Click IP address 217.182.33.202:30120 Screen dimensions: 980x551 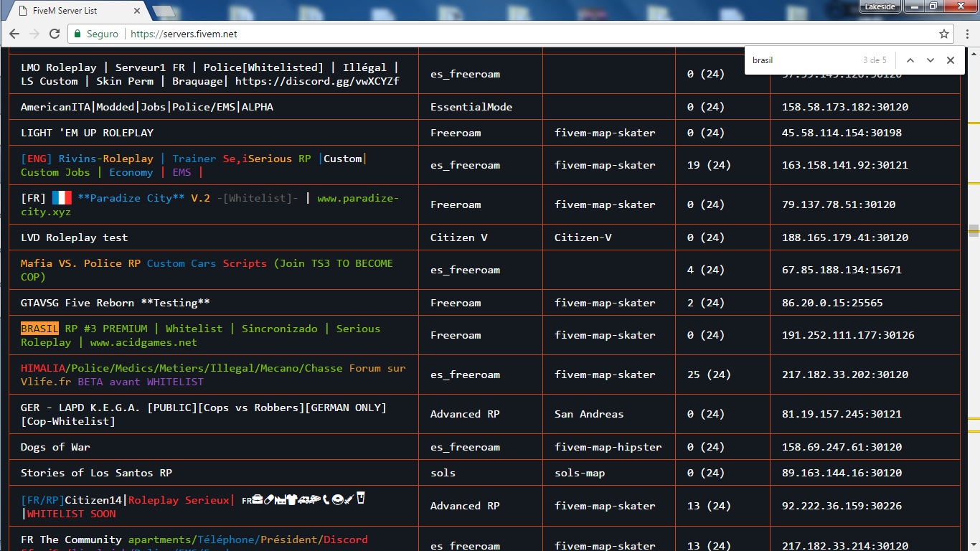click(x=845, y=375)
